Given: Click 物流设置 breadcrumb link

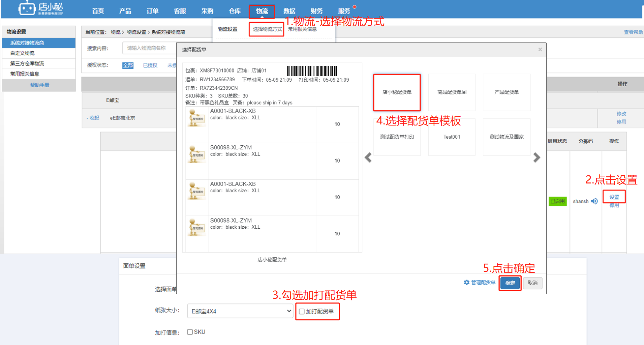Looking at the screenshot, I should (x=136, y=32).
